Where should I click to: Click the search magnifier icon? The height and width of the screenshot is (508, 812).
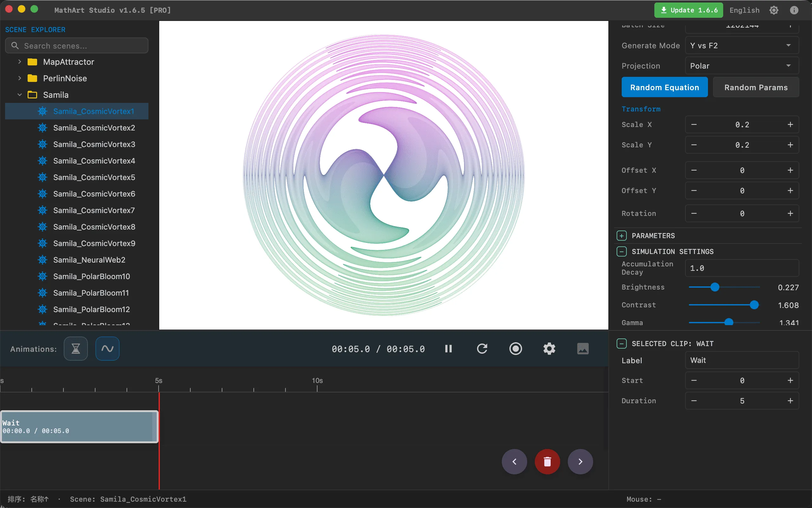pos(15,45)
